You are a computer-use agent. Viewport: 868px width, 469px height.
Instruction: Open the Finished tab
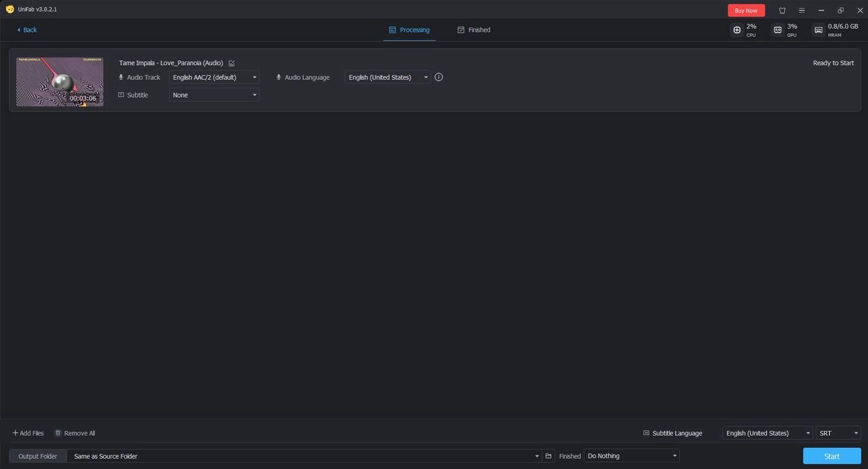point(474,30)
